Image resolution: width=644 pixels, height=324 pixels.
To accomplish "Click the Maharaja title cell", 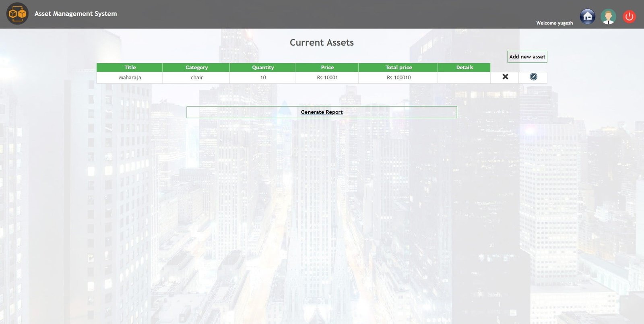I will pos(130,78).
